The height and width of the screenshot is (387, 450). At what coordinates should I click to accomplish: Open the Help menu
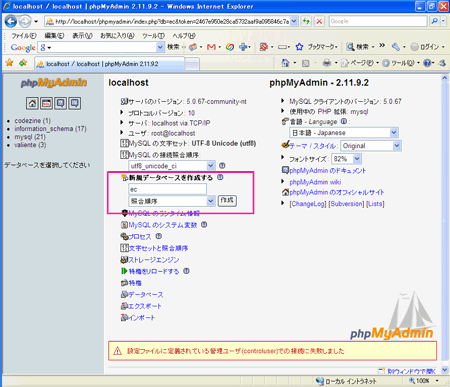[184, 36]
